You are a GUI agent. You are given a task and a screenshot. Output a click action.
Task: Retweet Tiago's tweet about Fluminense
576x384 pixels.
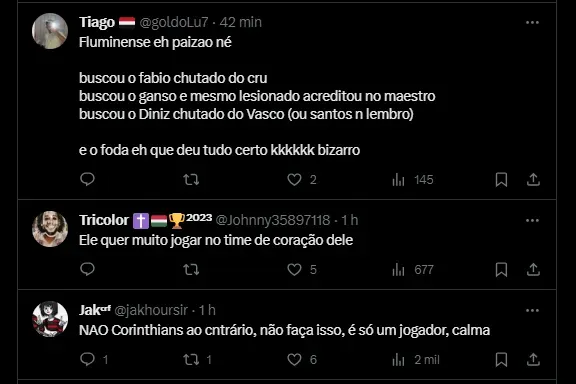[191, 179]
